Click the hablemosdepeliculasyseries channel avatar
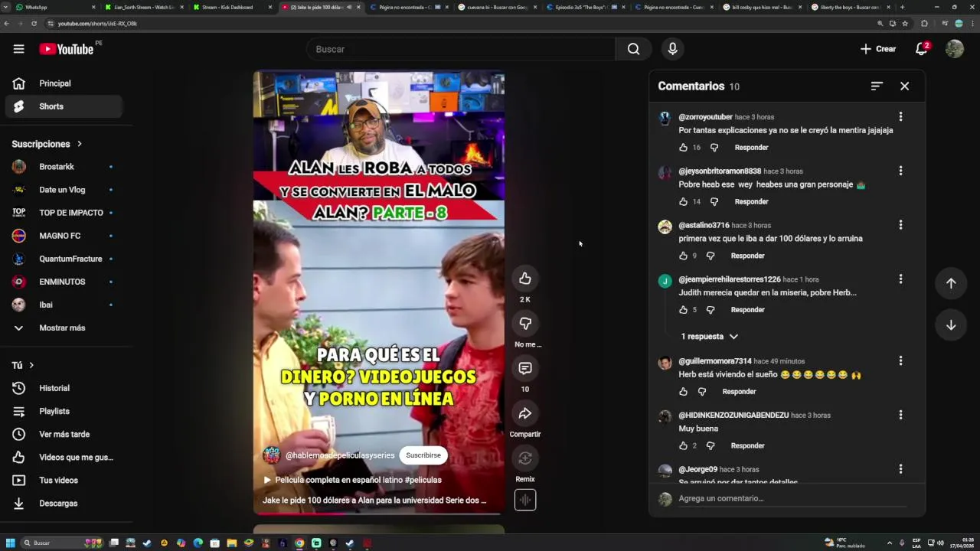Screen dimensions: 980x551 pyautogui.click(x=271, y=455)
